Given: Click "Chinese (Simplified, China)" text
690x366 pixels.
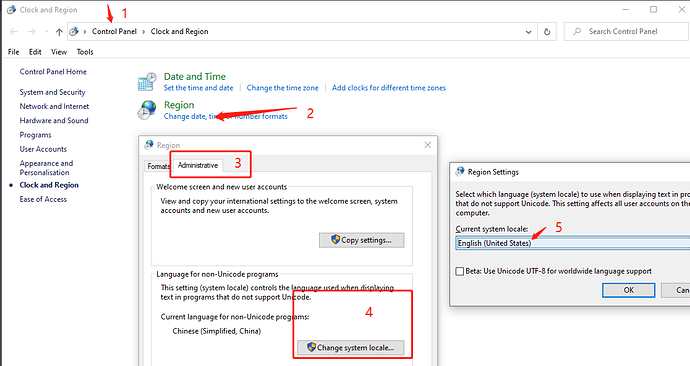Looking at the screenshot, I should tap(217, 331).
